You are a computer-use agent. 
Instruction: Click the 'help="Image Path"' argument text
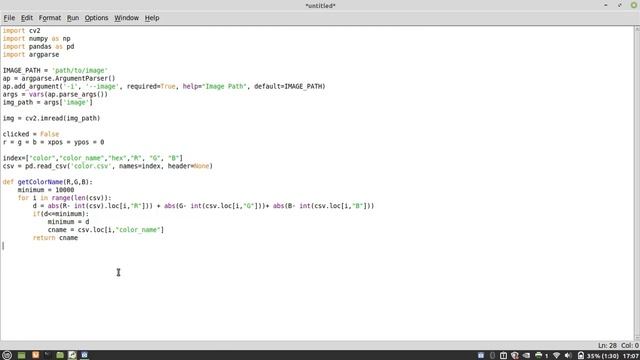[x=215, y=86]
